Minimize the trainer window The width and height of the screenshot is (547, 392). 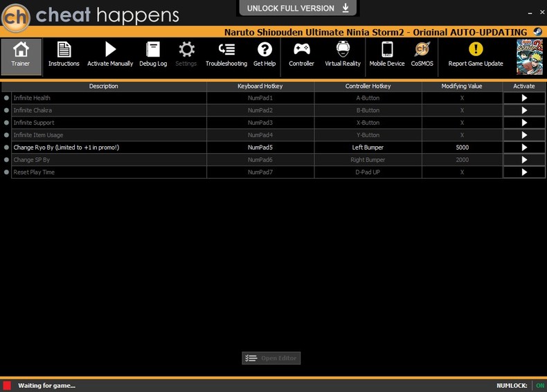coord(530,12)
